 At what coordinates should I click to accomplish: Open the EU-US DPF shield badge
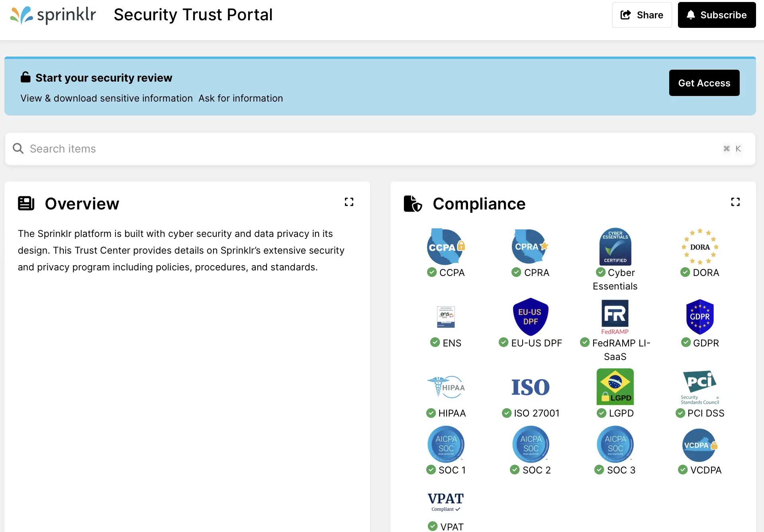(530, 317)
